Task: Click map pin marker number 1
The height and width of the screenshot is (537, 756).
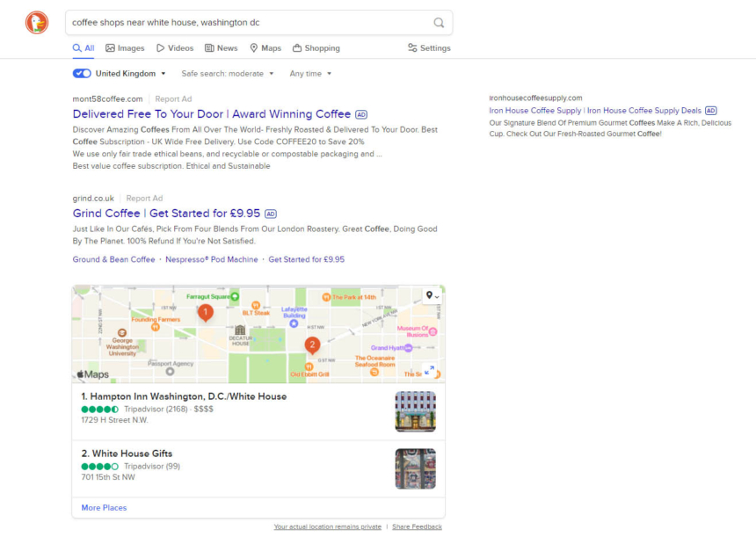Action: coord(205,312)
